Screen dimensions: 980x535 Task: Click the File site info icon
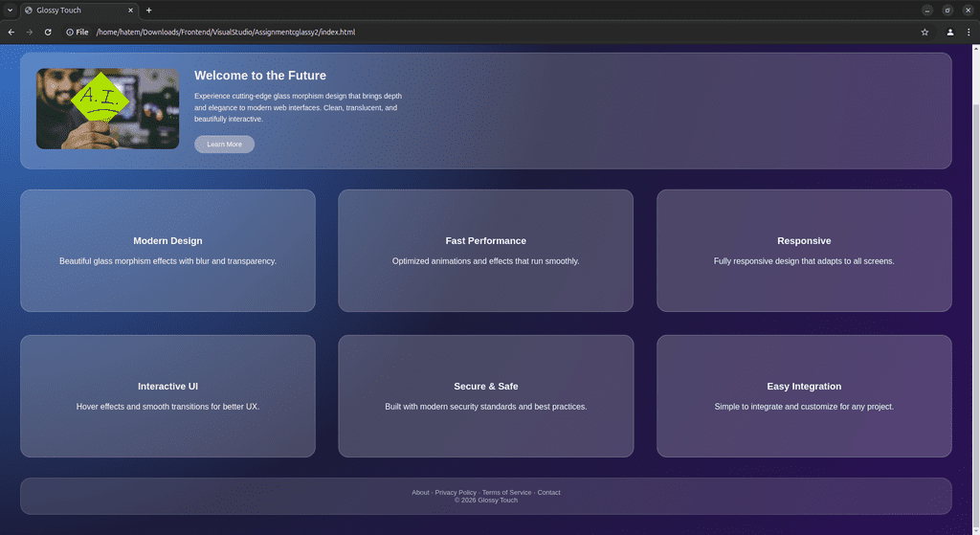[x=78, y=32]
